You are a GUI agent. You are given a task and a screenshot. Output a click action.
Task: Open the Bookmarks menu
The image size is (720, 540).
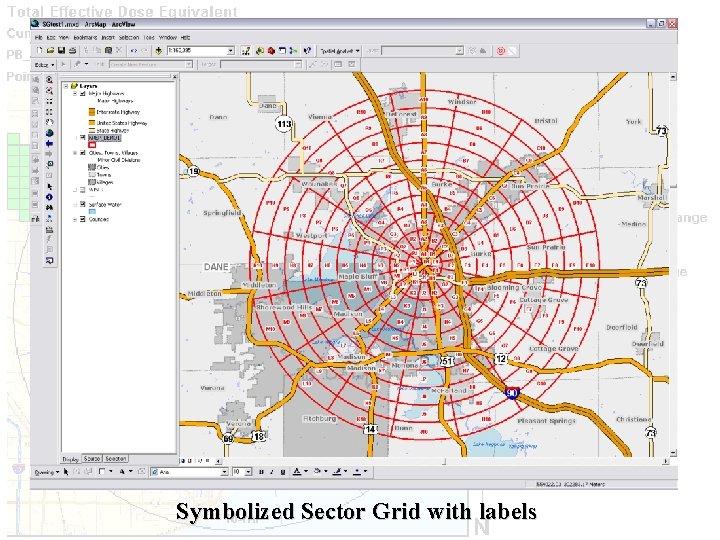[85, 38]
